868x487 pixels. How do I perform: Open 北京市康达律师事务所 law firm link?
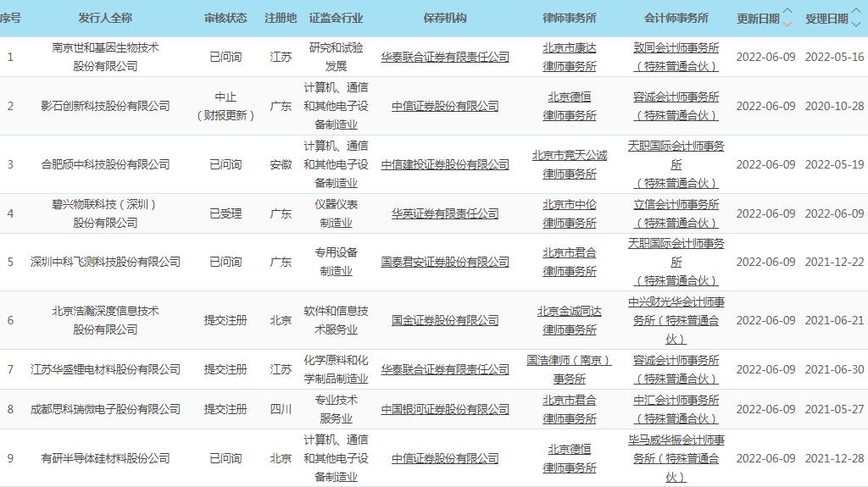570,57
